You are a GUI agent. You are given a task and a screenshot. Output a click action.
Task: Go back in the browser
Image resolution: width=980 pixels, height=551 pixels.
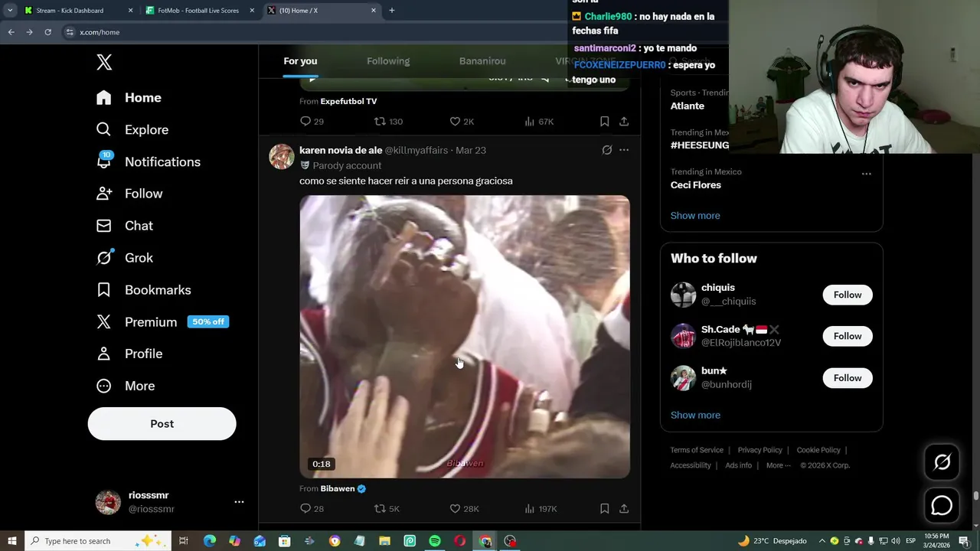click(11, 32)
